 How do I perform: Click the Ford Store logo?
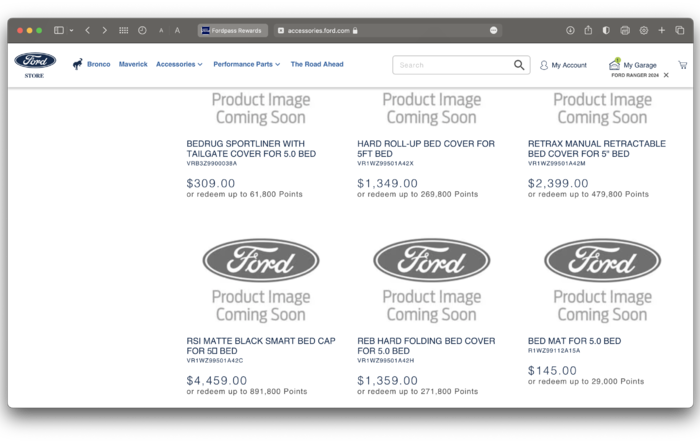coord(35,65)
